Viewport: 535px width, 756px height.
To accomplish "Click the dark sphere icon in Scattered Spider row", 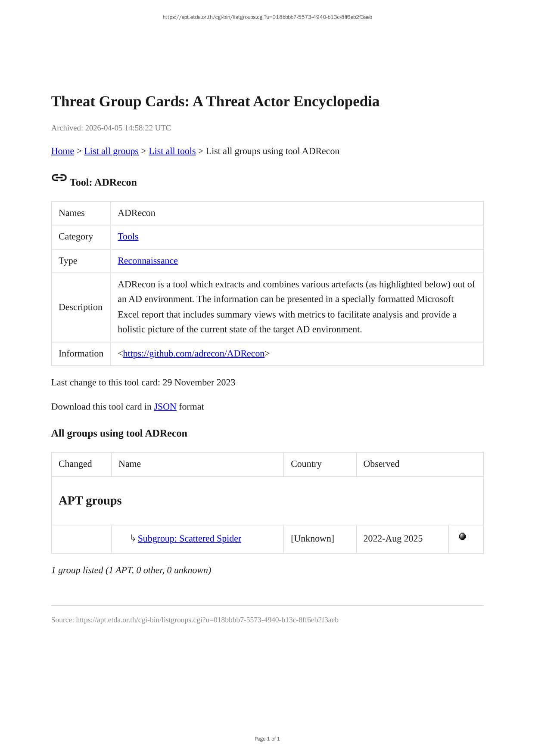I will pyautogui.click(x=462, y=536).
